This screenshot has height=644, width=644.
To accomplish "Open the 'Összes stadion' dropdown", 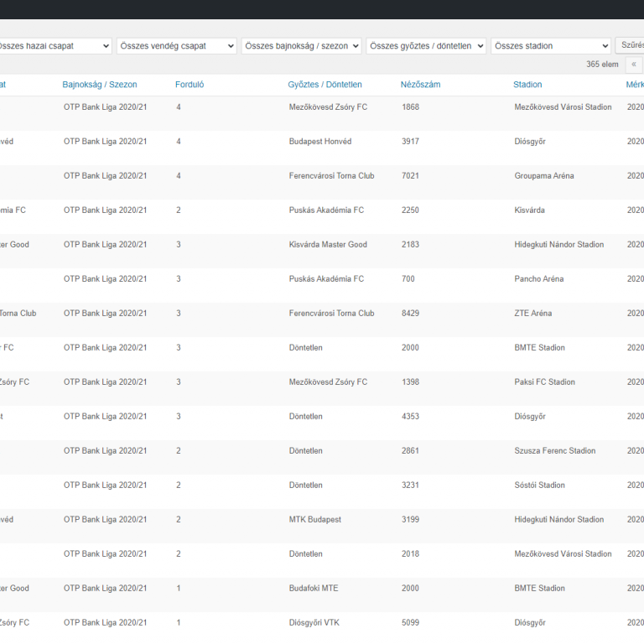I will [551, 46].
